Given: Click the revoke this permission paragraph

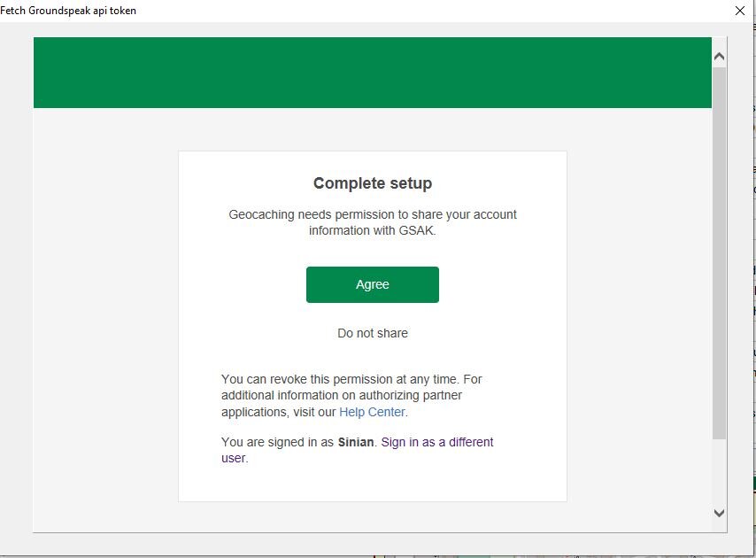Looking at the screenshot, I should click(351, 395).
